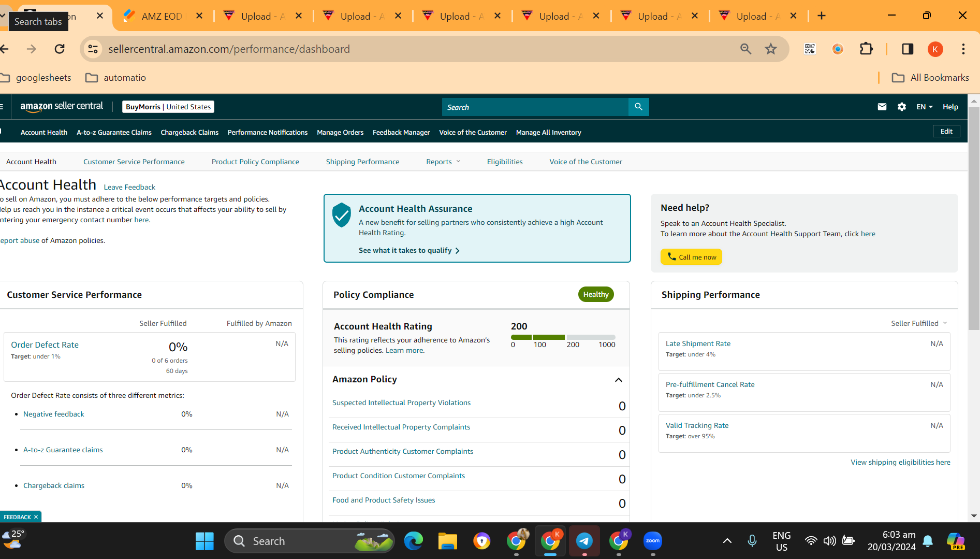Click the Seller Central search magnifier button
Screen dimensions: 980x559
click(x=638, y=107)
